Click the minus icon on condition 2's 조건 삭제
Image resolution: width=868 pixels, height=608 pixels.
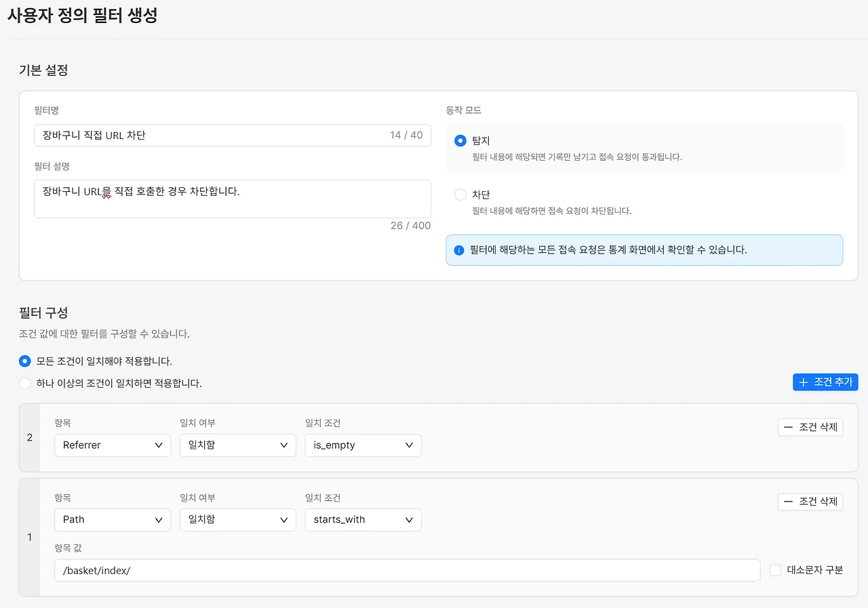tap(788, 426)
